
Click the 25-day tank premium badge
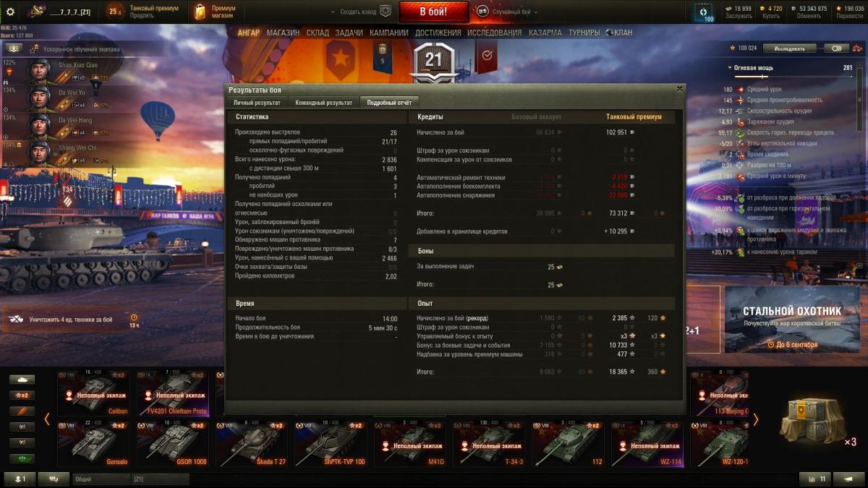coord(116,12)
